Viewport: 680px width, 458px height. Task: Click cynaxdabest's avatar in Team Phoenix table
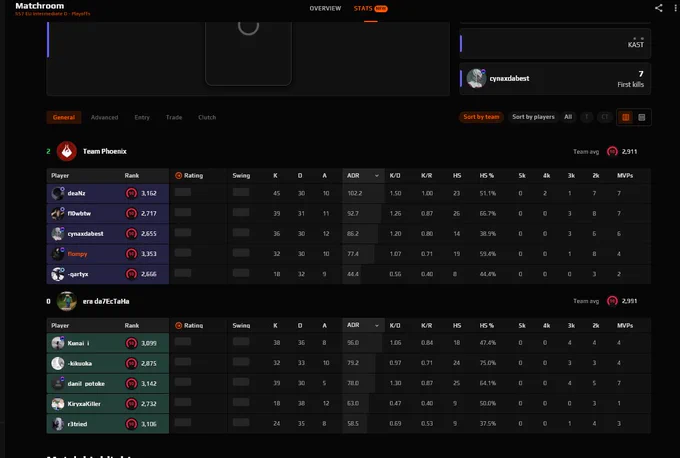pos(58,233)
